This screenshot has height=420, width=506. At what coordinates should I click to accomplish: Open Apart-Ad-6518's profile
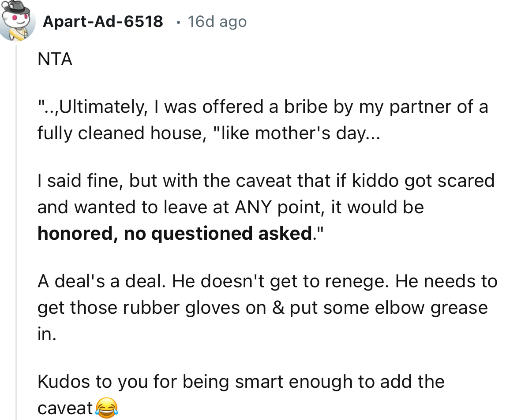click(x=103, y=21)
